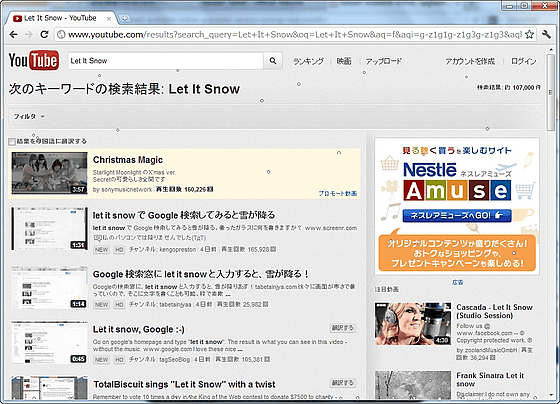Image resolution: width=560 pixels, height=404 pixels.
Task: Open 'Let it snow, Google :-)' video title
Action: click(139, 329)
